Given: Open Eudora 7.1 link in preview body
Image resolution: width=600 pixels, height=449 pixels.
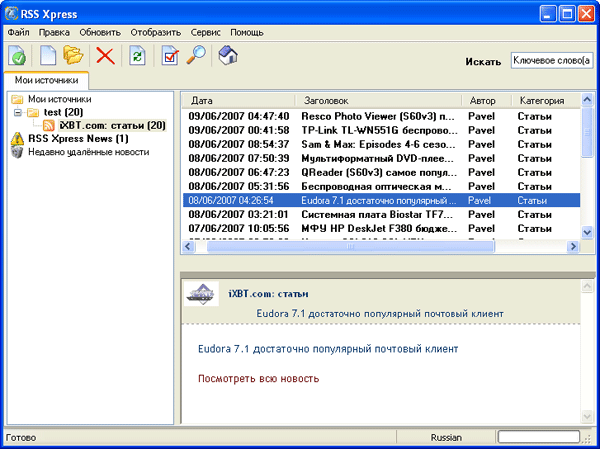Looking at the screenshot, I should coord(328,349).
